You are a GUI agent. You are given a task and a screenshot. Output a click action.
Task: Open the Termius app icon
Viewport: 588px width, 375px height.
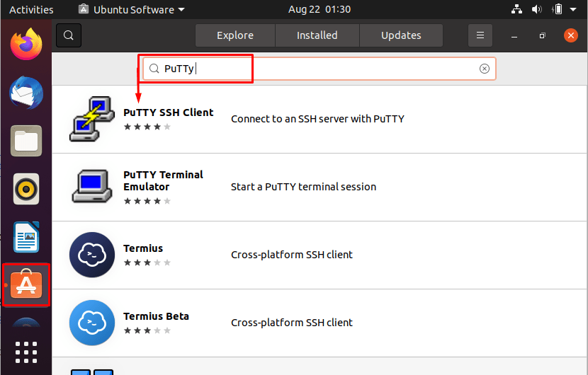(x=92, y=255)
